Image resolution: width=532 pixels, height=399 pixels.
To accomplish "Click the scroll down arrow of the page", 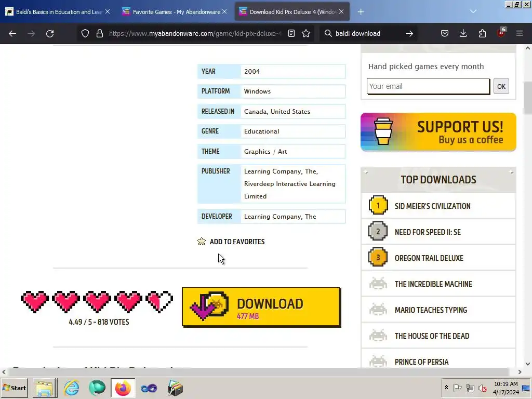I will point(528,364).
